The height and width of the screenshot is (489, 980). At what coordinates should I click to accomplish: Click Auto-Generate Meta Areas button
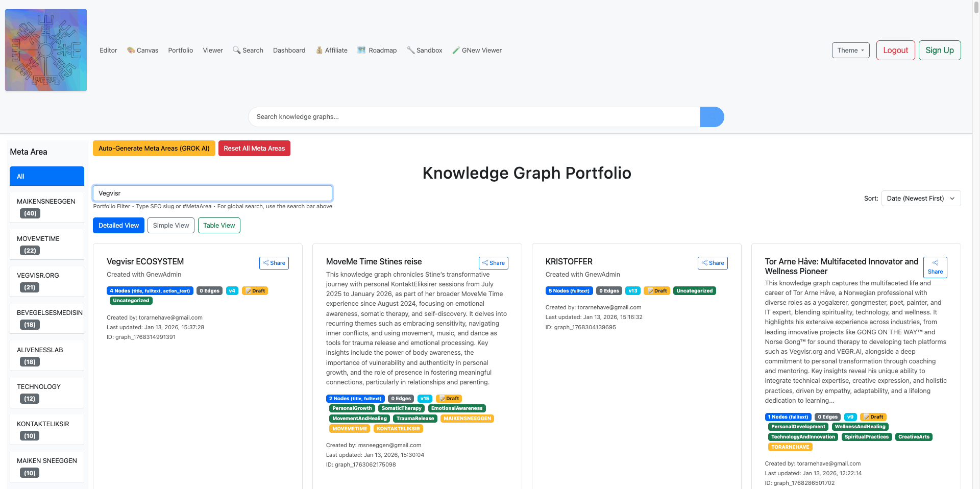(x=154, y=149)
